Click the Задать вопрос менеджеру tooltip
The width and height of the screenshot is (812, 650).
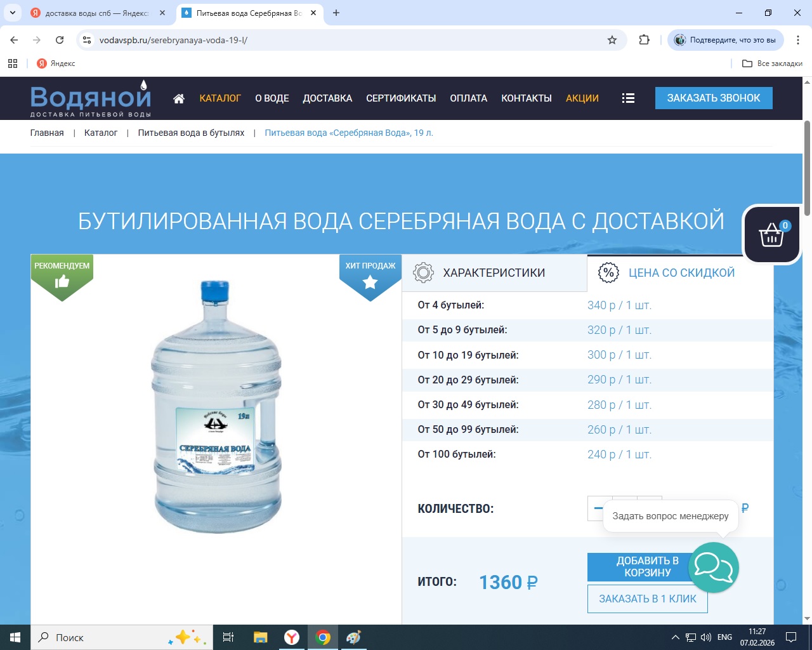click(671, 516)
